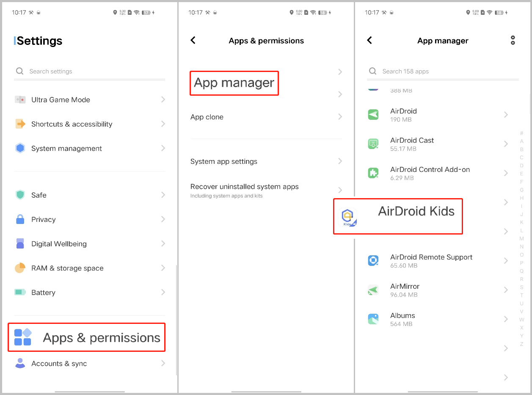The width and height of the screenshot is (532, 395).
Task: Go back from App manager screen
Action: click(369, 40)
